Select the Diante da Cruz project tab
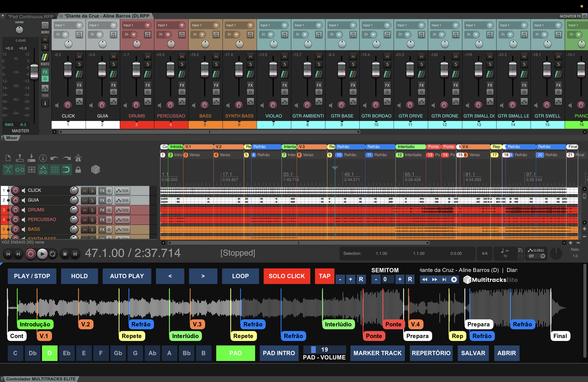 pyautogui.click(x=107, y=16)
